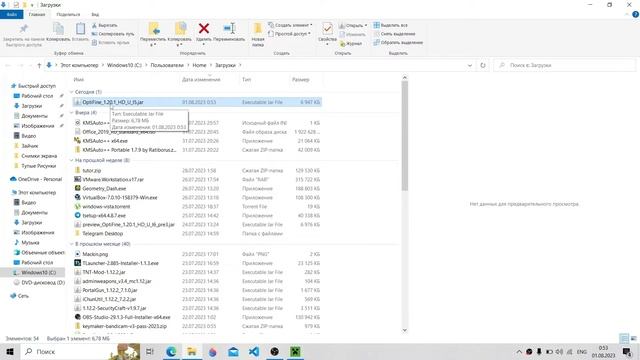640x360 pixels.
Task: Click Снять выделение (Select none)
Action: (394, 34)
